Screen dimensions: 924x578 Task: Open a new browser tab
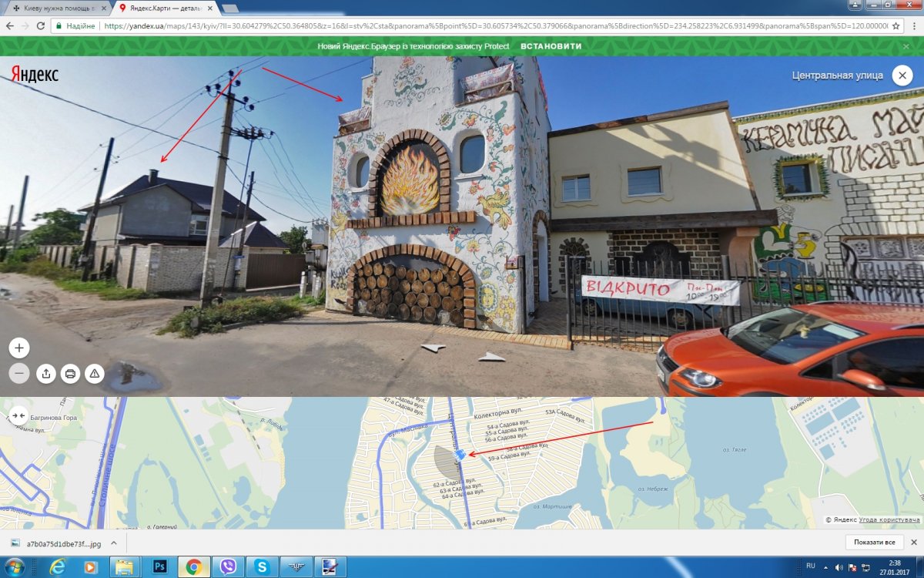[229, 8]
